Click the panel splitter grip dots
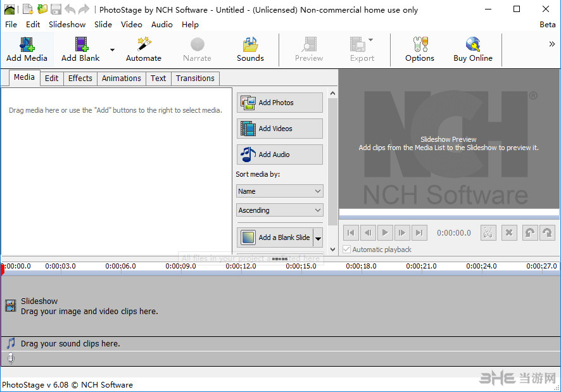The width and height of the screenshot is (561, 392). pos(280,258)
